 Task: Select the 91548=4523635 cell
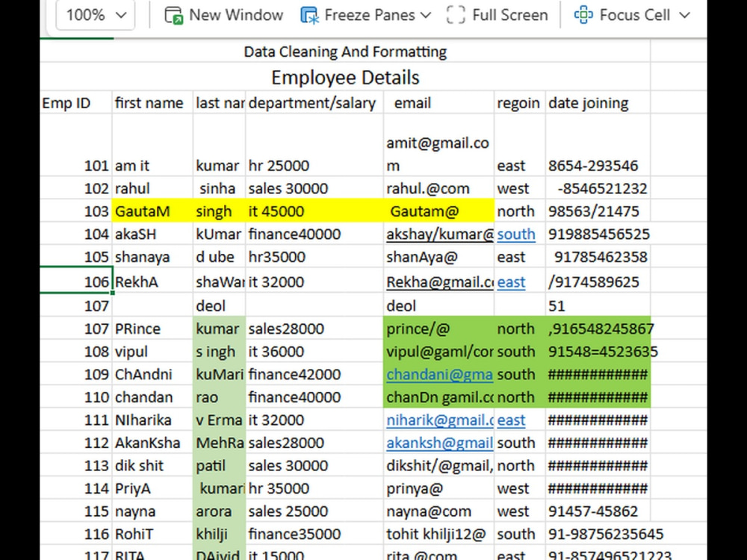598,352
